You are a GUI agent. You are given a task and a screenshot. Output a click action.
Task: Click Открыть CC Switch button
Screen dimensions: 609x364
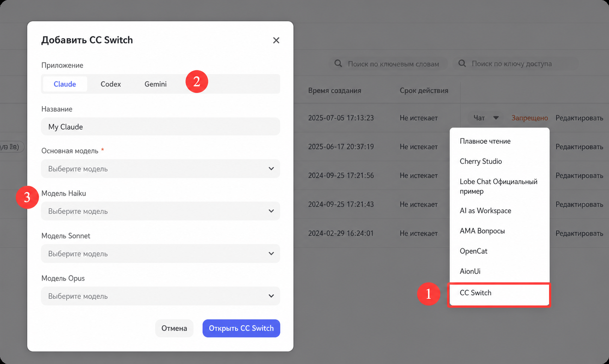click(x=241, y=328)
